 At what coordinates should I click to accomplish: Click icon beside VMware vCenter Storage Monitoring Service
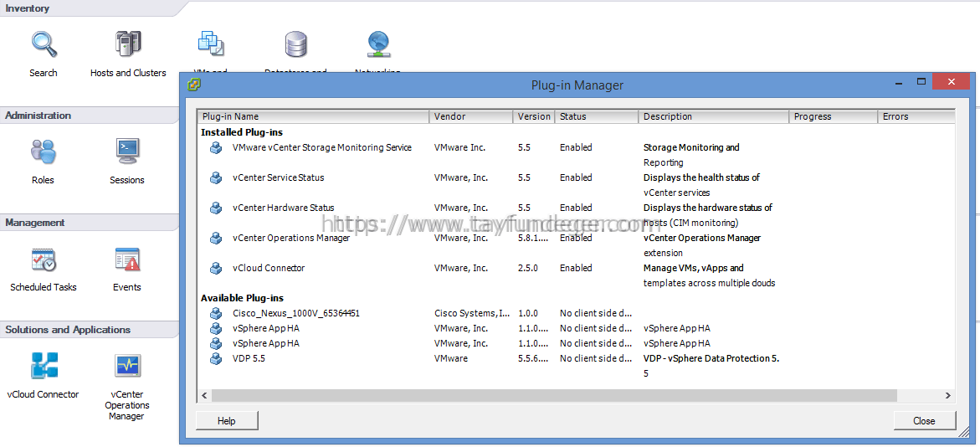216,148
